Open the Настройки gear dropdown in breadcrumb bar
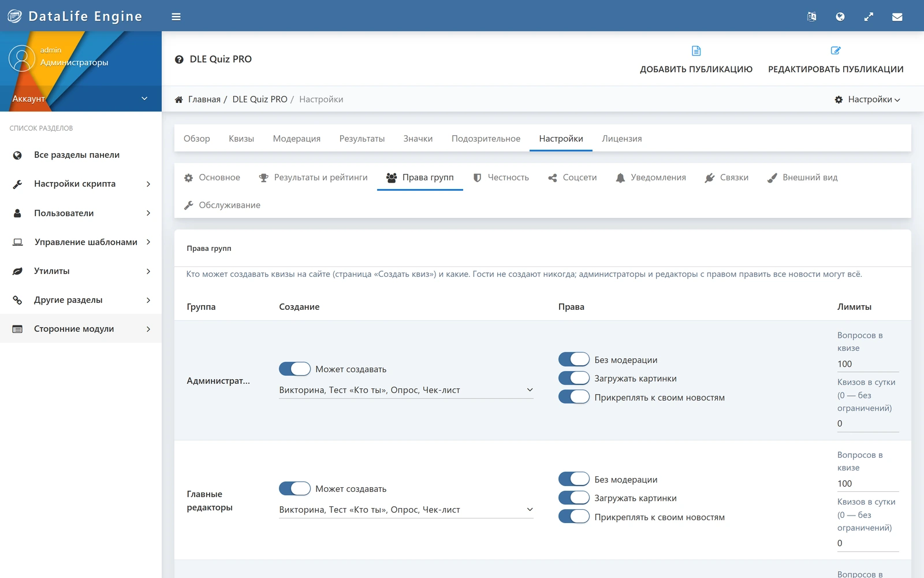Viewport: 924px width, 578px height. pos(867,99)
